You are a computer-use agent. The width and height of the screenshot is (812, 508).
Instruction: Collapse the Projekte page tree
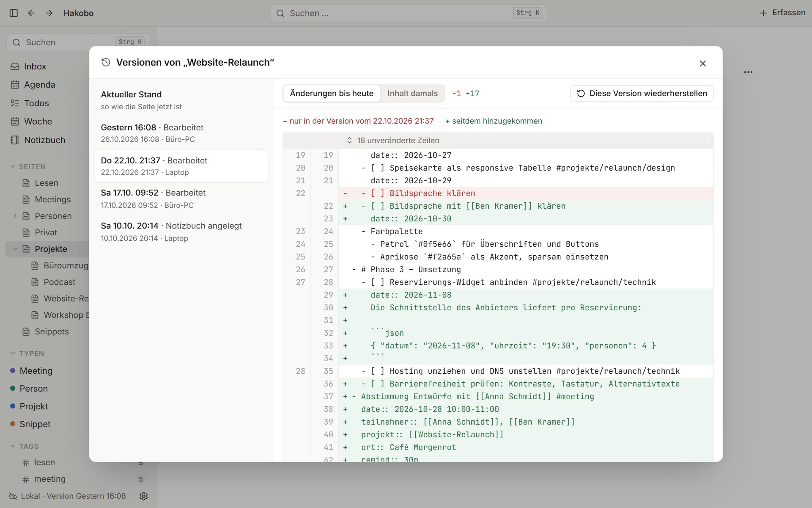click(15, 249)
